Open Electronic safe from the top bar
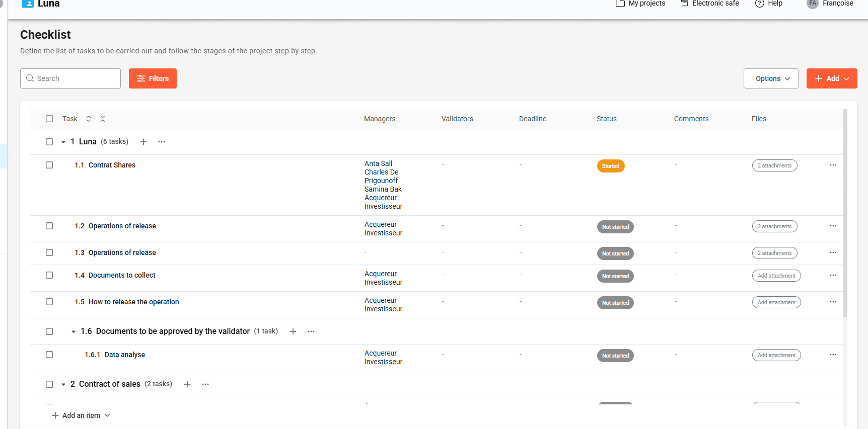This screenshot has width=868, height=429. [x=710, y=4]
